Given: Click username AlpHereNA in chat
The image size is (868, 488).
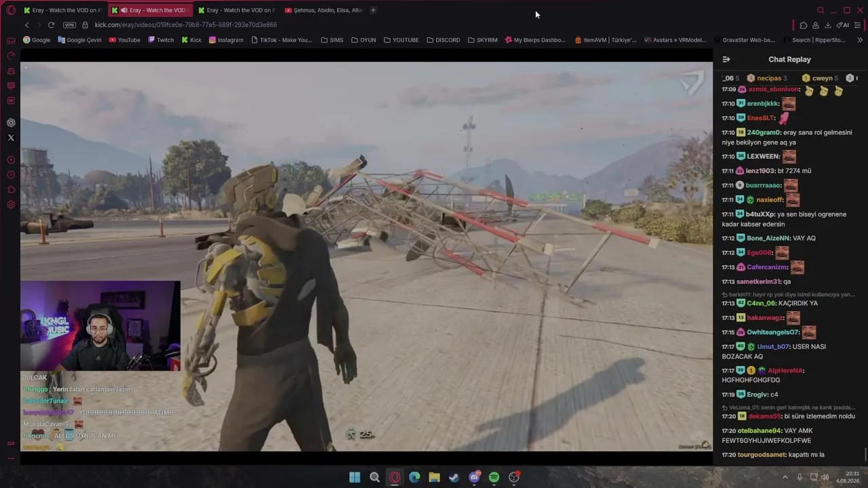Looking at the screenshot, I should coord(786,371).
